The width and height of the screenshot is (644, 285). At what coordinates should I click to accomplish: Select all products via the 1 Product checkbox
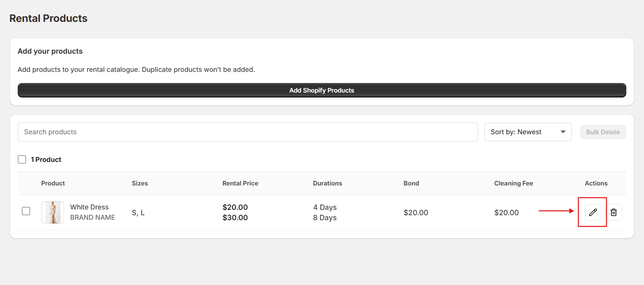tap(22, 159)
